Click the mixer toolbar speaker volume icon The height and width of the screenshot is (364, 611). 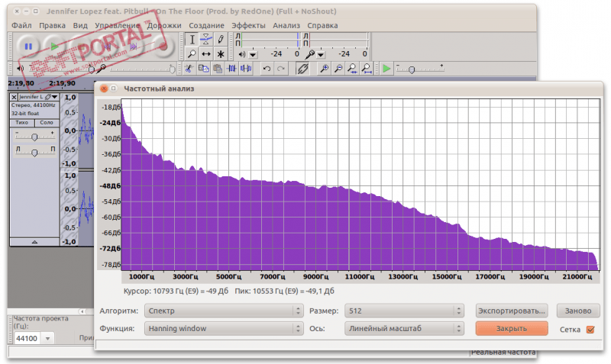coord(21,69)
